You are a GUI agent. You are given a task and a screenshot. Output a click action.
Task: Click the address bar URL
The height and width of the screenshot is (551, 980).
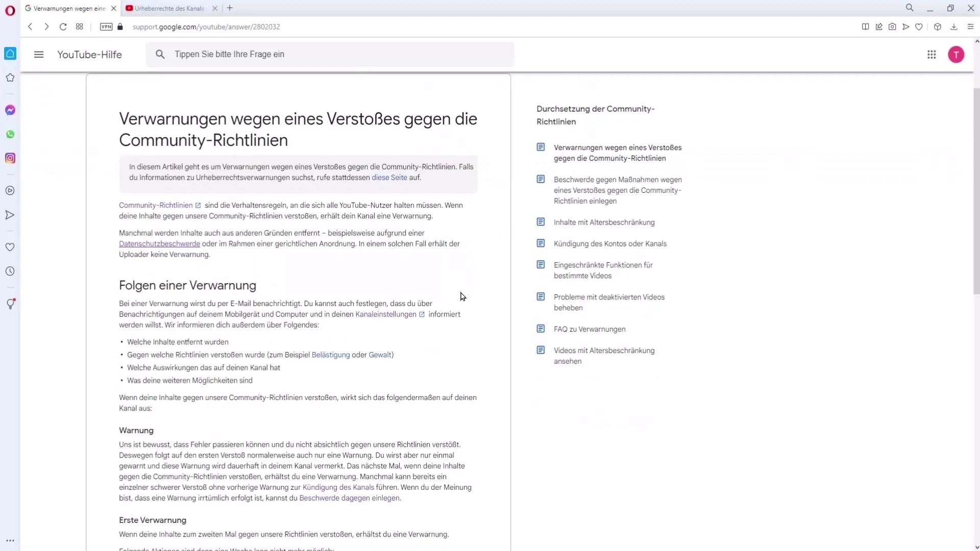pos(206,27)
